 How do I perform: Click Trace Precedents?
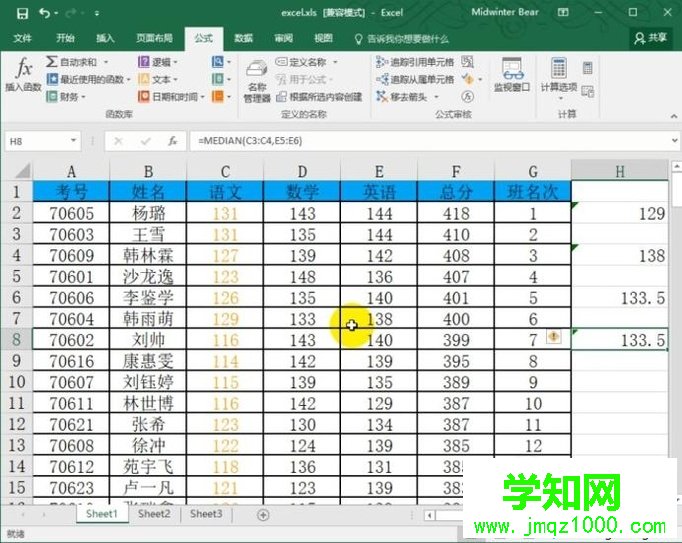click(415, 62)
